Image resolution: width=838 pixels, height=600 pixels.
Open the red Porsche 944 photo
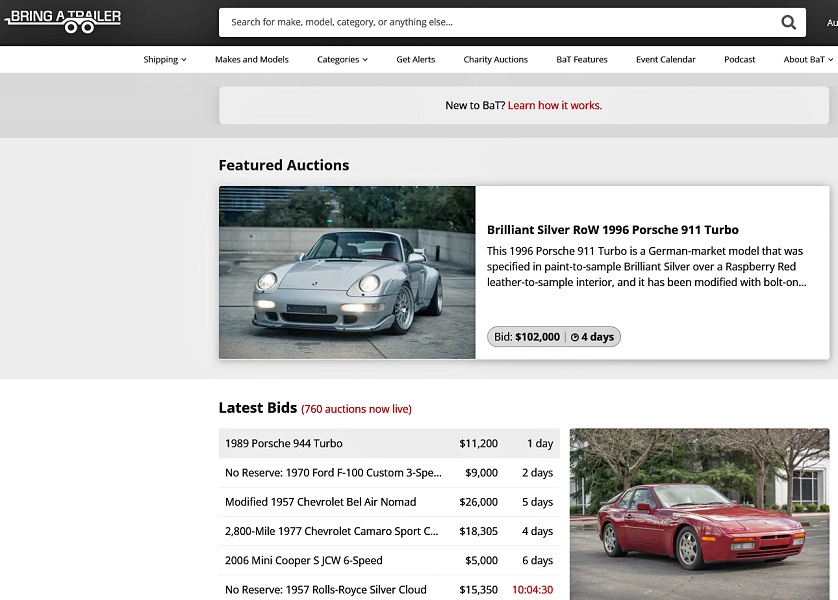tap(699, 514)
